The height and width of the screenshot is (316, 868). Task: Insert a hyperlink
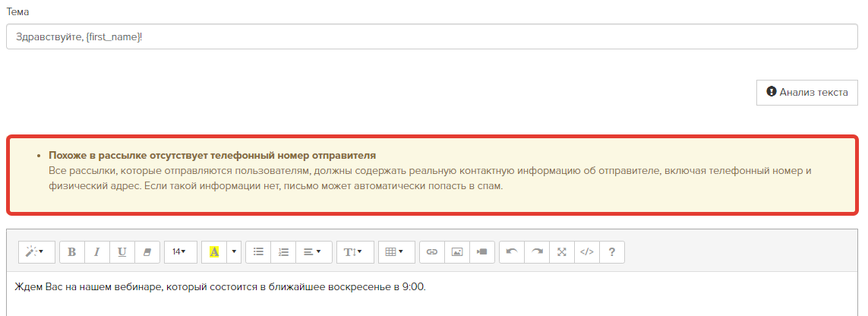click(x=432, y=251)
